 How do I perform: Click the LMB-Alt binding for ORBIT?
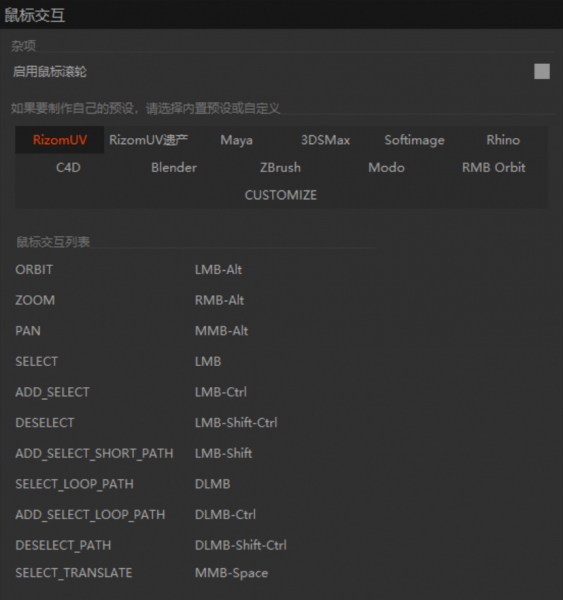click(x=219, y=269)
